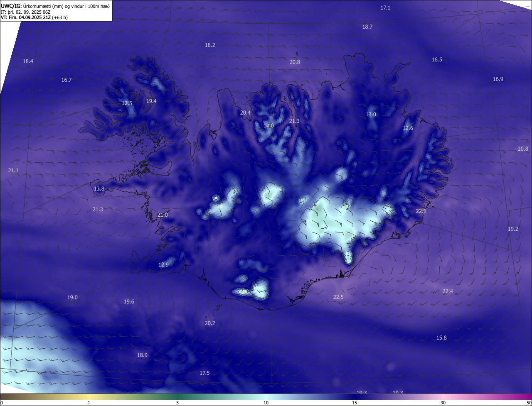This screenshot has width=532, height=406.
Task: Click the map value 18.4
Action: point(28,61)
